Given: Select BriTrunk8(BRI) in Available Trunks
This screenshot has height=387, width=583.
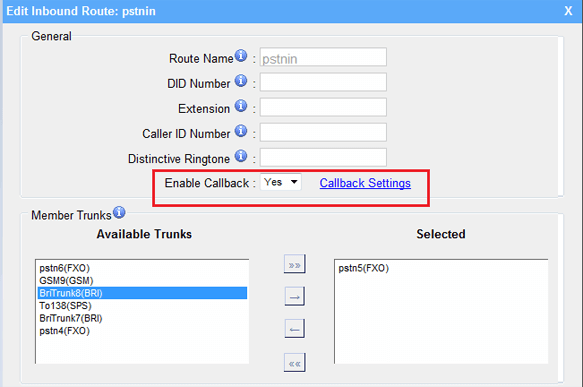Looking at the screenshot, I should 142,293.
